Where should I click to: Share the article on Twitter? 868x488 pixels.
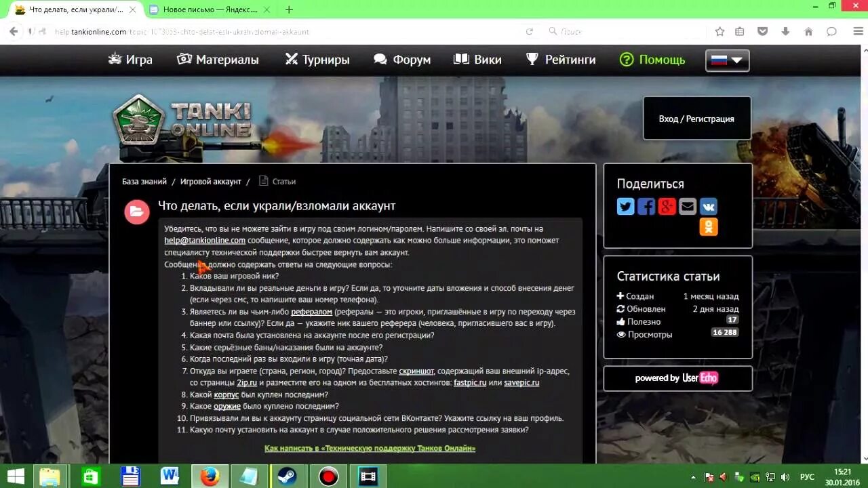pos(625,207)
